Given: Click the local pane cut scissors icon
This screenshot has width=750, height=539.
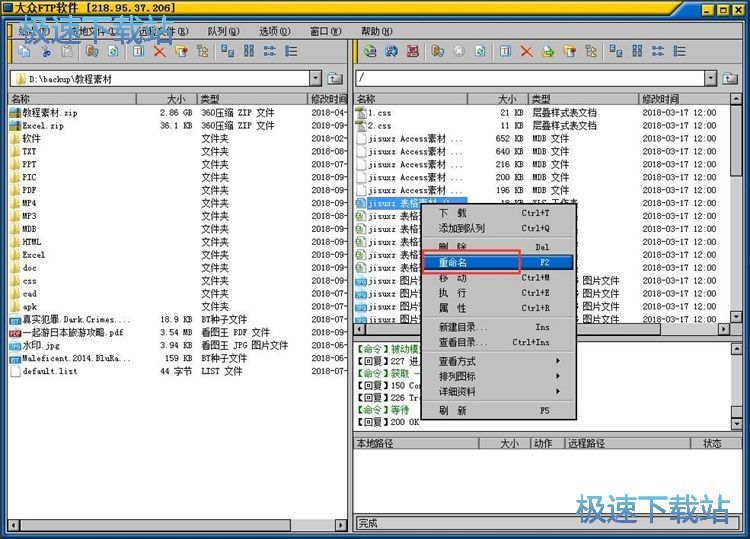Looking at the screenshot, I should coord(46,51).
